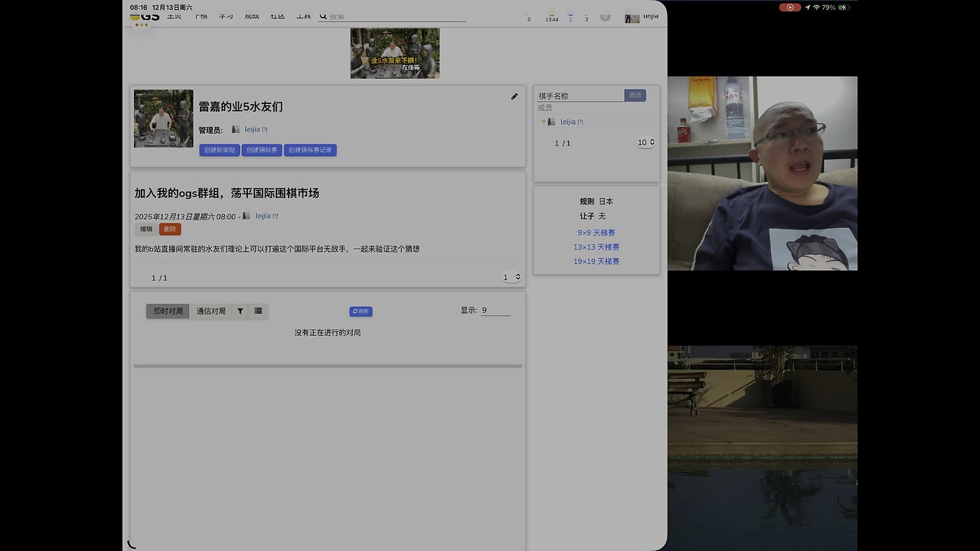Open the 社区 menu in nav bar
The image size is (980, 551).
pos(278,16)
